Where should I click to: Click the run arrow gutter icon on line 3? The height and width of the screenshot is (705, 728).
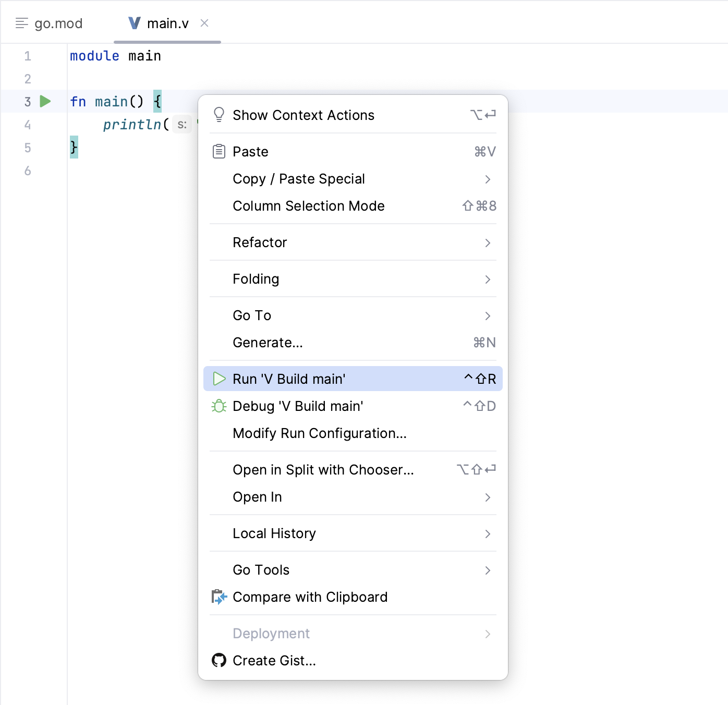(46, 101)
